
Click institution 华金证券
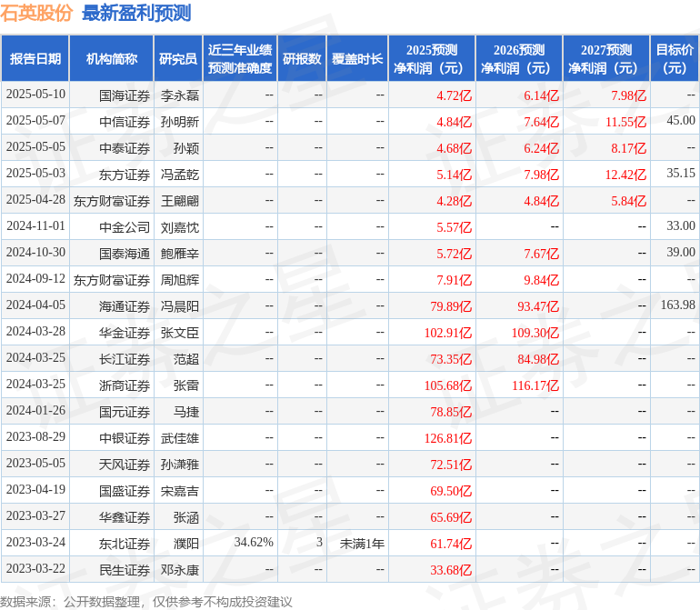[125, 333]
